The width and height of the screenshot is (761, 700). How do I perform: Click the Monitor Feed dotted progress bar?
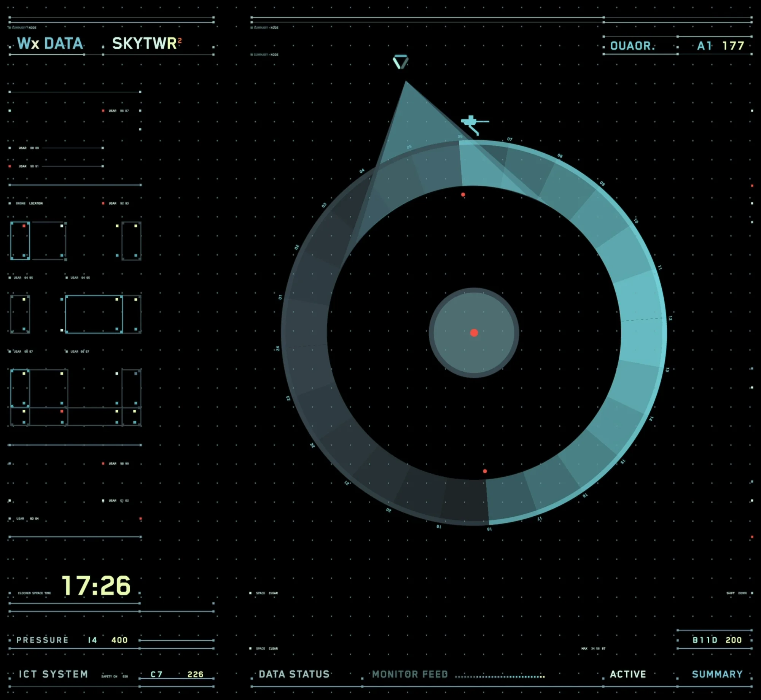[500, 677]
